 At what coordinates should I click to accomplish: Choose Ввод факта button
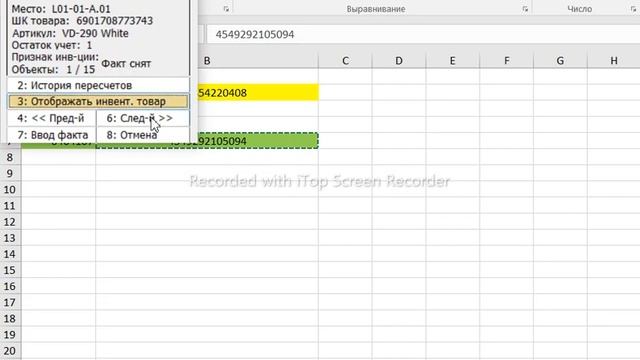[51, 135]
